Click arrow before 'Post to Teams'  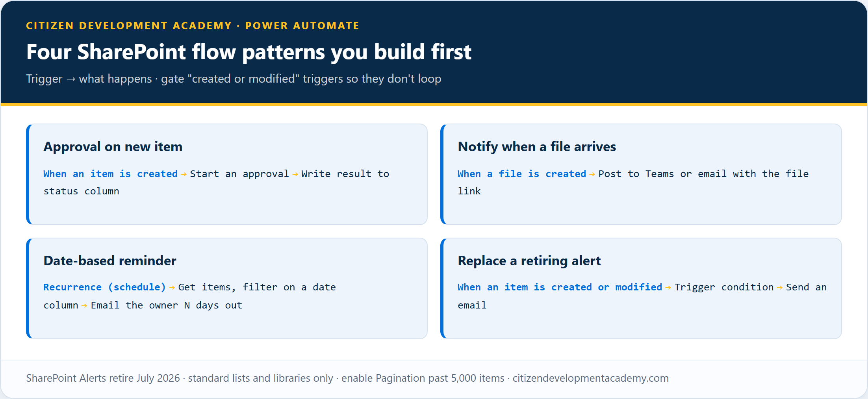pos(592,174)
